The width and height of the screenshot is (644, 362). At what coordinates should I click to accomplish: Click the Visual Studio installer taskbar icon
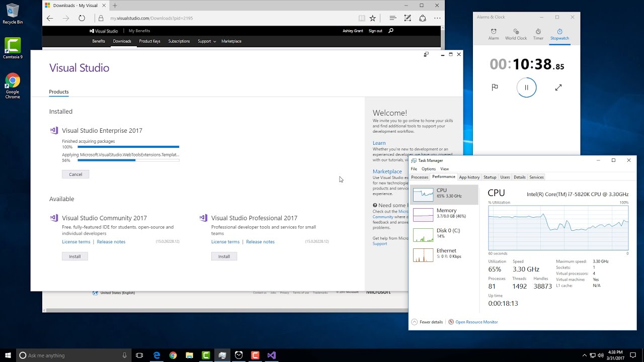point(272,355)
